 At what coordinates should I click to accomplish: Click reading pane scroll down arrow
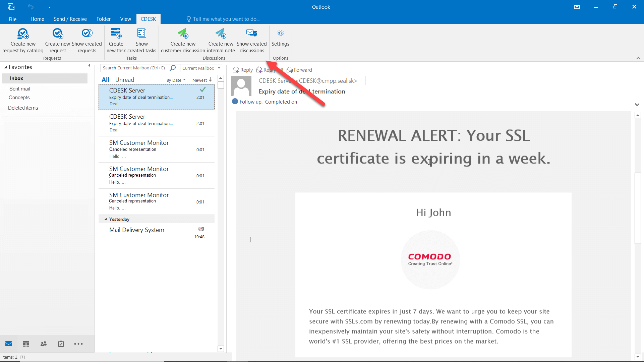click(x=638, y=357)
